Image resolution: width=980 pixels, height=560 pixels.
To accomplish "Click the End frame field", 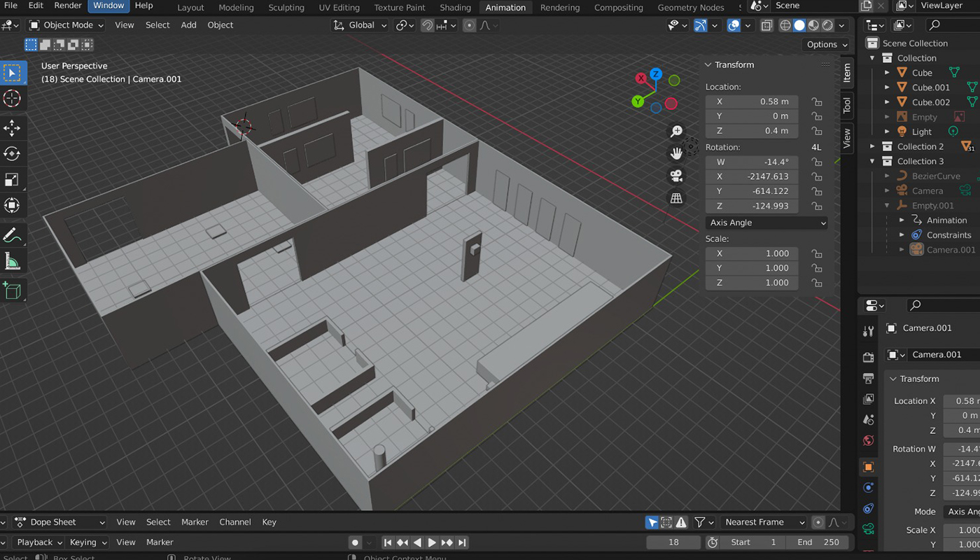I will click(x=817, y=542).
